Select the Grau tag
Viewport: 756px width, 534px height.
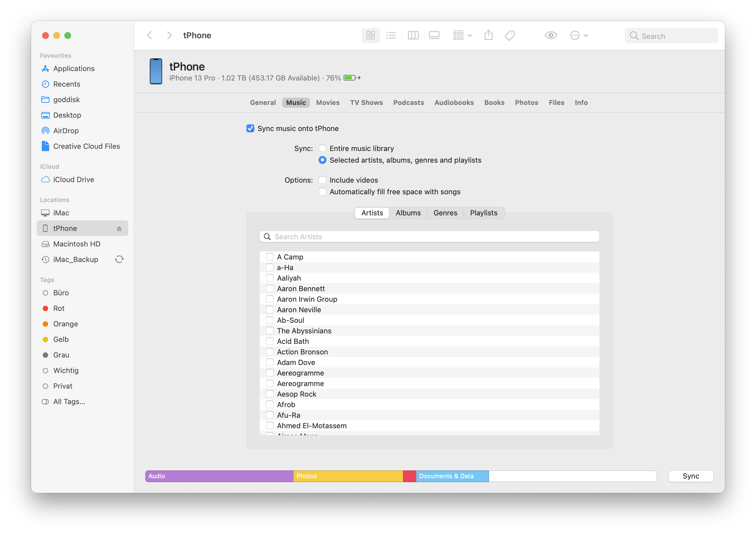pyautogui.click(x=82, y=355)
